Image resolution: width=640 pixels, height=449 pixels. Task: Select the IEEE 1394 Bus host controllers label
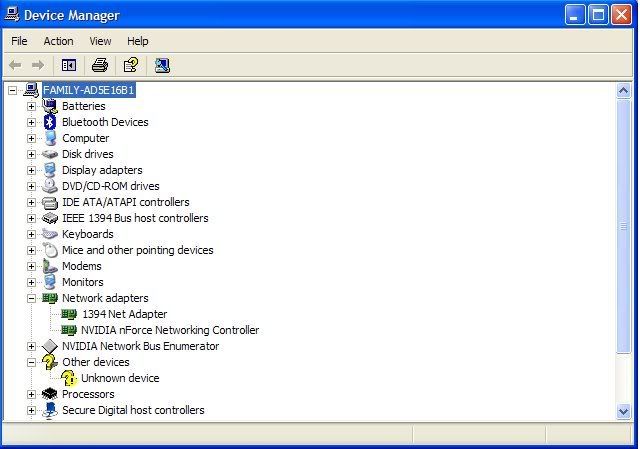[135, 218]
